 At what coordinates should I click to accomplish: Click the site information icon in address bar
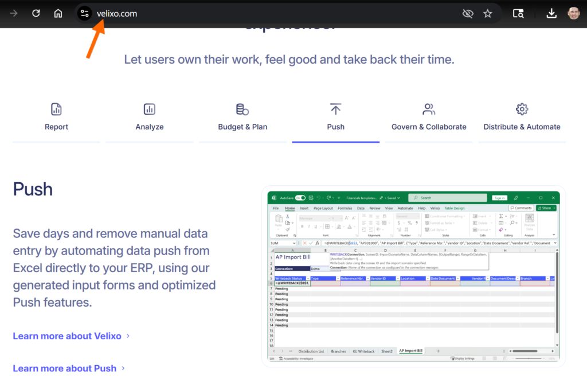pyautogui.click(x=84, y=14)
